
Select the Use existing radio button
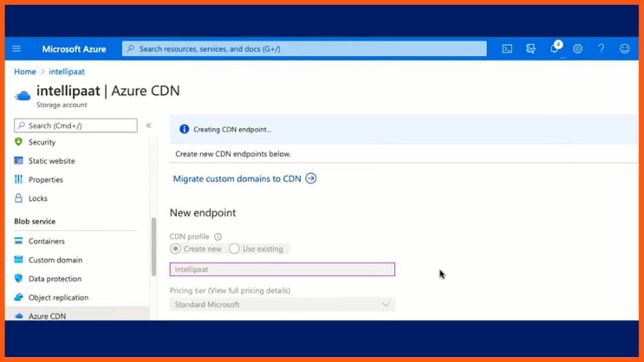point(234,249)
